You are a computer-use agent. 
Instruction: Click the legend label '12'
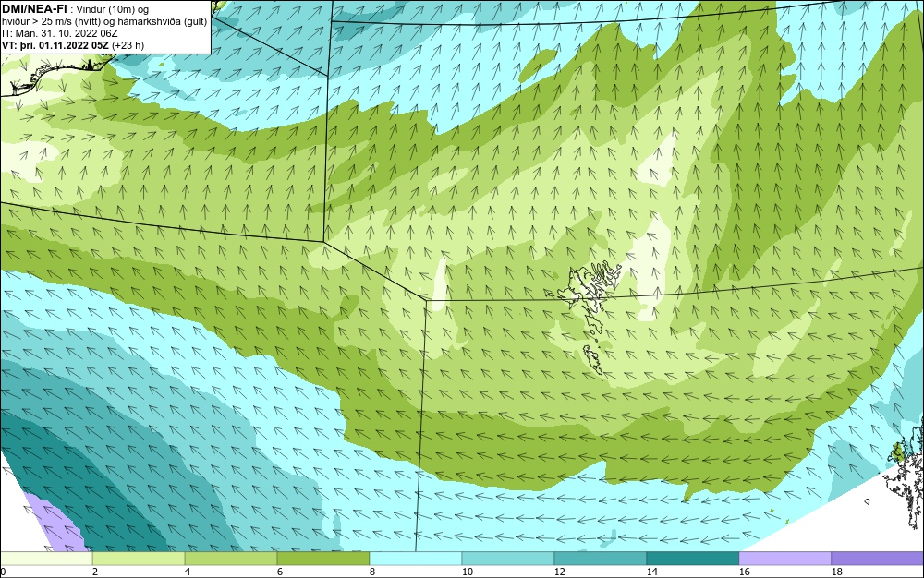pos(559,572)
